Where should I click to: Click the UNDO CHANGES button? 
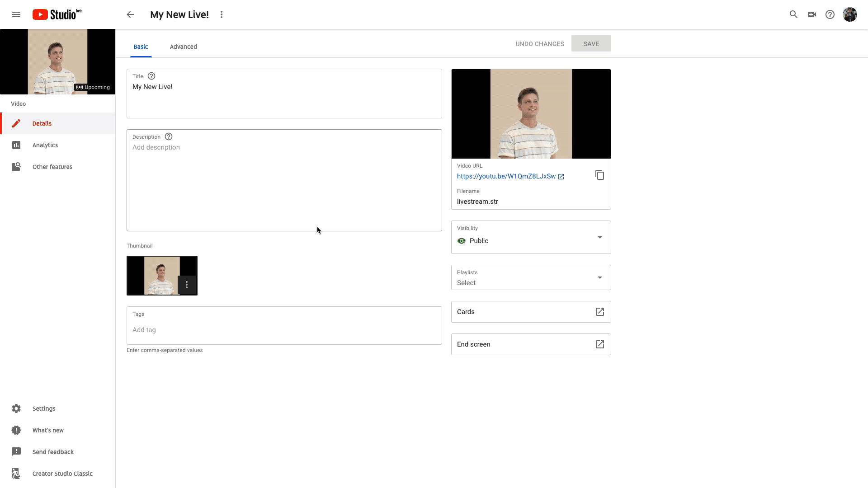[540, 44]
